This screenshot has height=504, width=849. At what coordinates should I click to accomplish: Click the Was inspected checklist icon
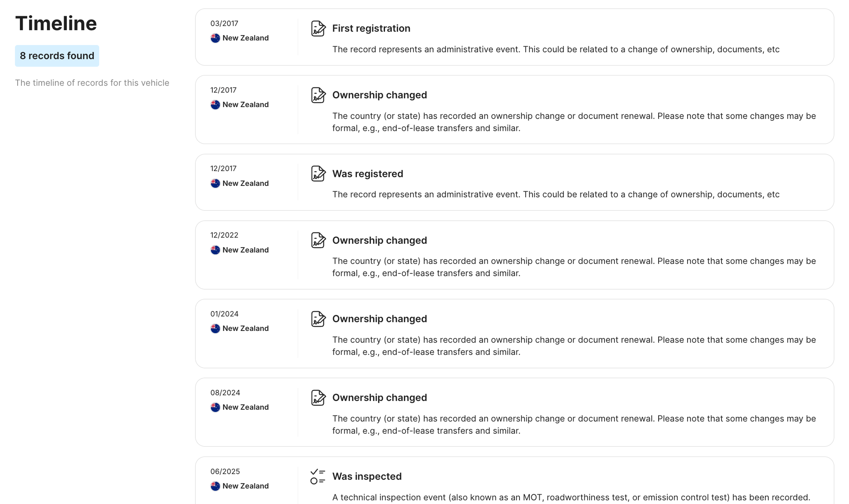click(318, 476)
